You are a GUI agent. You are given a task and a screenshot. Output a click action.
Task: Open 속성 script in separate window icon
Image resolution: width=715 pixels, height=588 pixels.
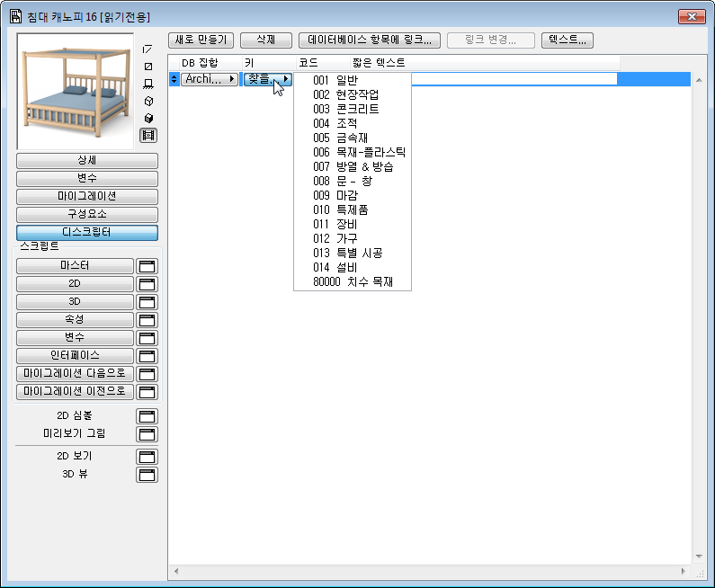click(x=147, y=320)
